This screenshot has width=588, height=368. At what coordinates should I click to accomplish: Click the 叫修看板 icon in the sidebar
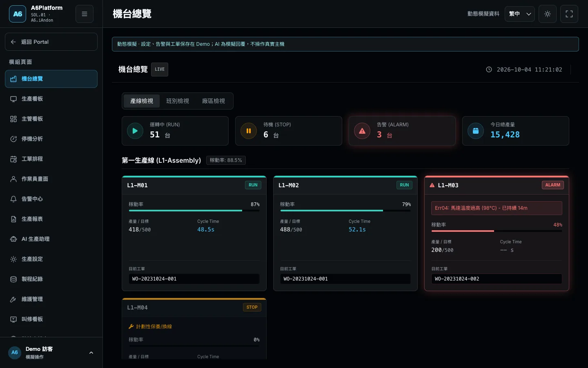tap(13, 319)
